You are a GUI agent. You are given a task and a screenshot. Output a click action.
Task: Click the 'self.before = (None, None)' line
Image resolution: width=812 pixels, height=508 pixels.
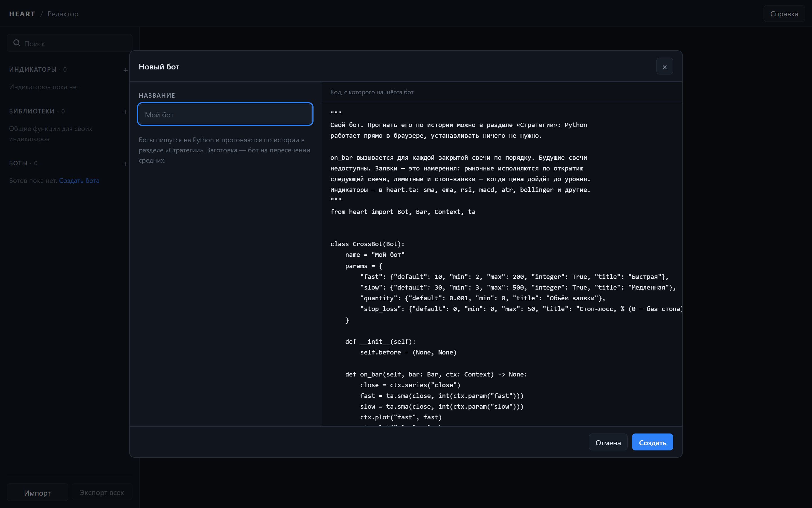click(408, 352)
